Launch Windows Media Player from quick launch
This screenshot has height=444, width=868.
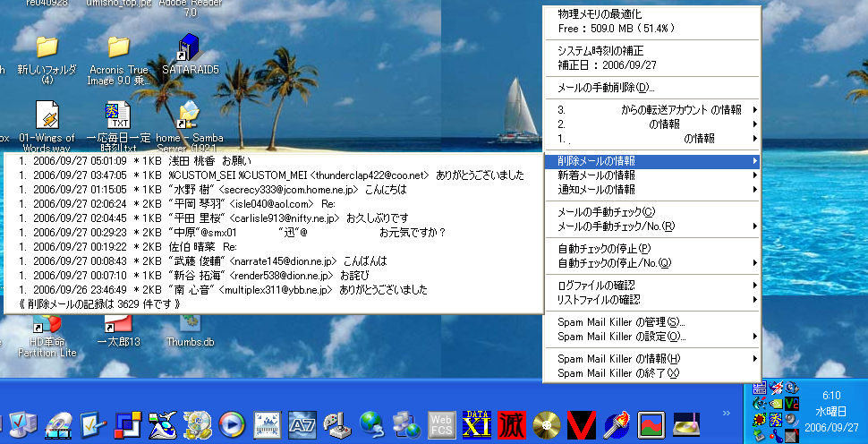[231, 422]
